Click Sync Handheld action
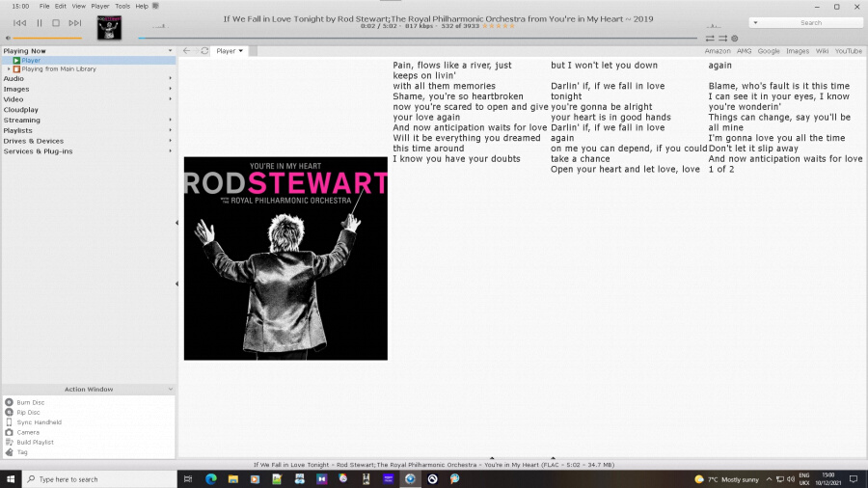The image size is (868, 488). 39,422
